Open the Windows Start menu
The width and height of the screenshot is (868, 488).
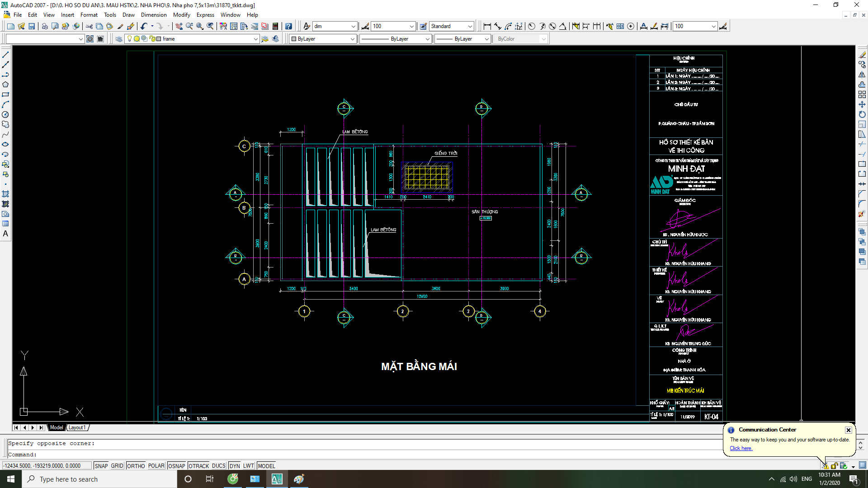coord(11,479)
